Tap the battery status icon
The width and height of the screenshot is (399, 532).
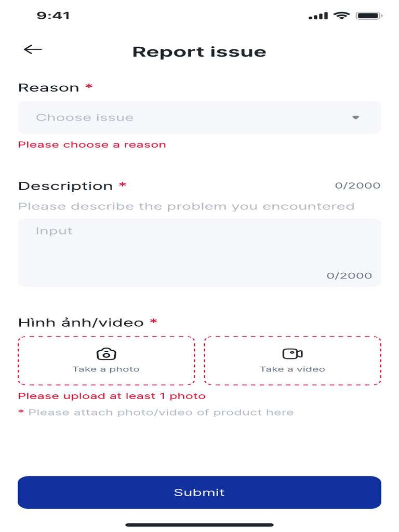[x=369, y=16]
